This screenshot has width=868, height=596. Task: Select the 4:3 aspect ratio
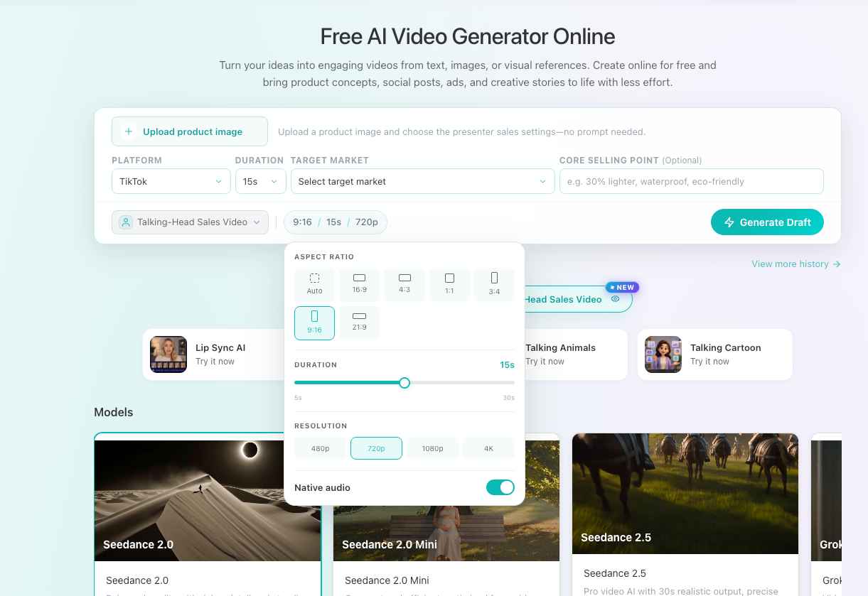point(404,284)
